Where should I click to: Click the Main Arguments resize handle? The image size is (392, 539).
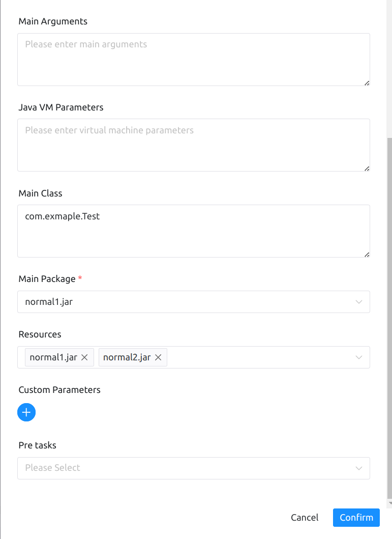[x=367, y=82]
